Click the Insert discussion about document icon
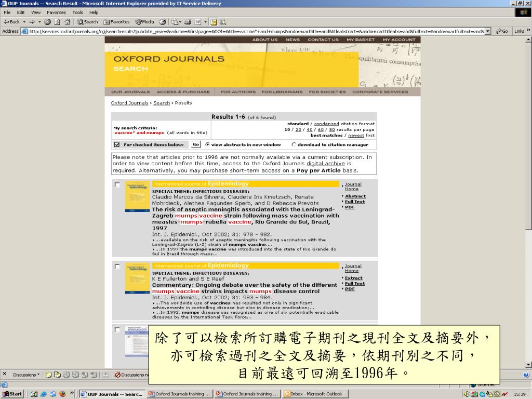Viewport: 532px width, 399px height. coord(57,375)
